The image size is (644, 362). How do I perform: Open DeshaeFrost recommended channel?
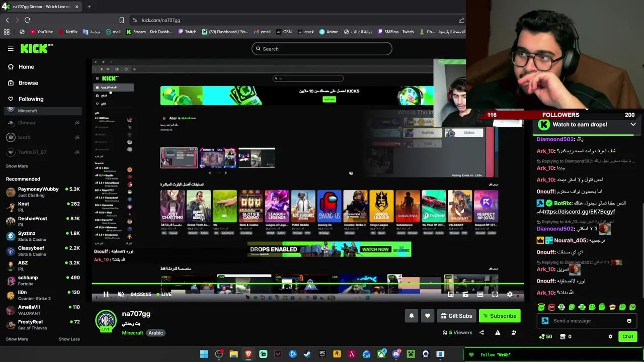(x=43, y=221)
